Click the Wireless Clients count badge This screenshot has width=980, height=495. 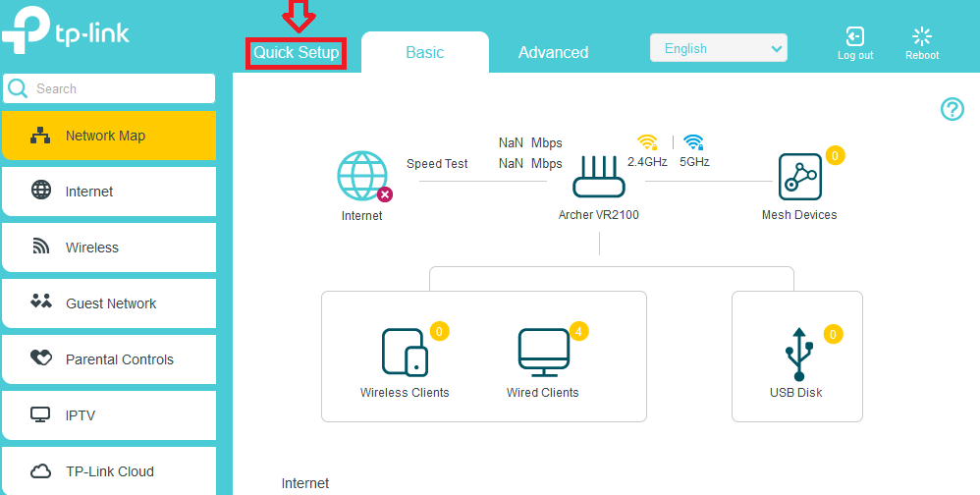439,331
